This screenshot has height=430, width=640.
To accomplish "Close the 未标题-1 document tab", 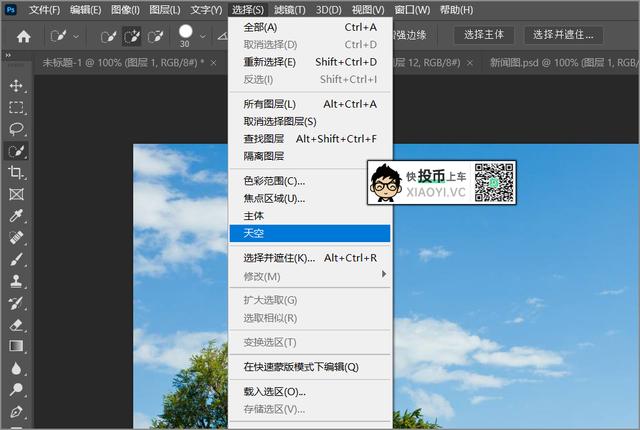I will point(213,63).
